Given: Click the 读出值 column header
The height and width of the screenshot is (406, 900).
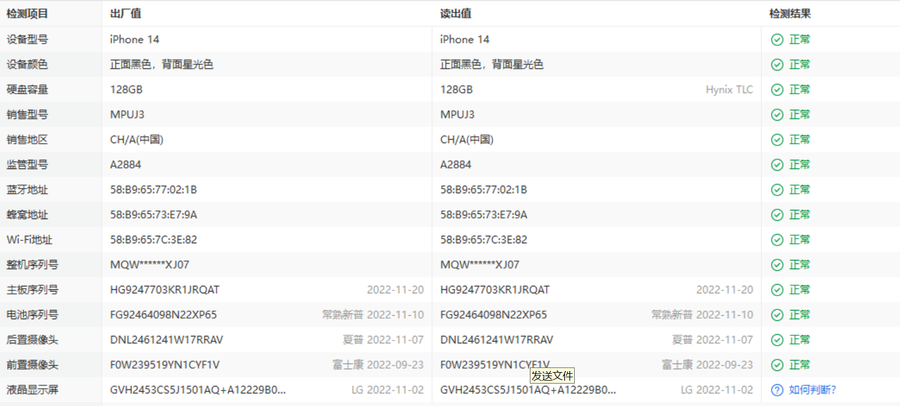Looking at the screenshot, I should 456,14.
